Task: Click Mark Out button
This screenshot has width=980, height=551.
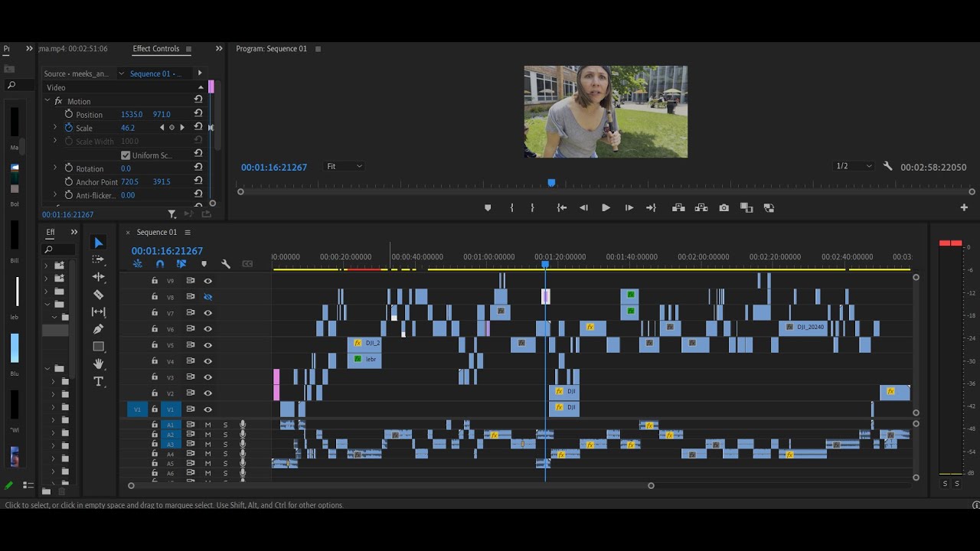Action: (532, 207)
